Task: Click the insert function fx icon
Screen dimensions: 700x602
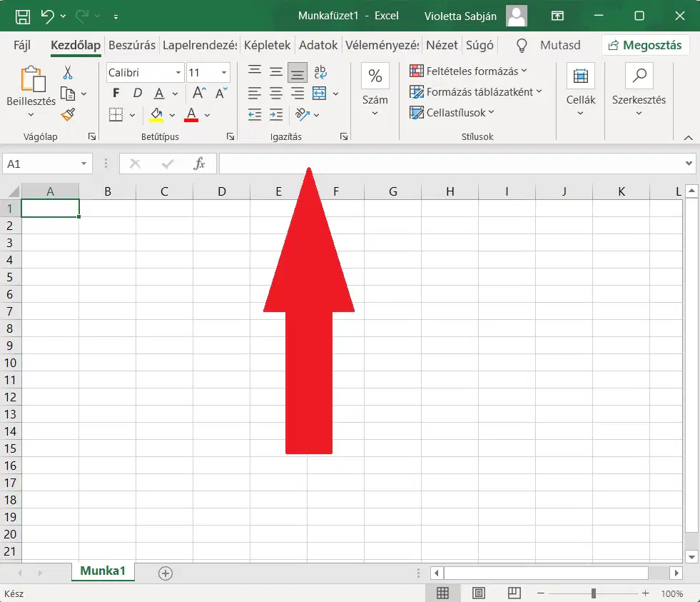Action: (199, 164)
